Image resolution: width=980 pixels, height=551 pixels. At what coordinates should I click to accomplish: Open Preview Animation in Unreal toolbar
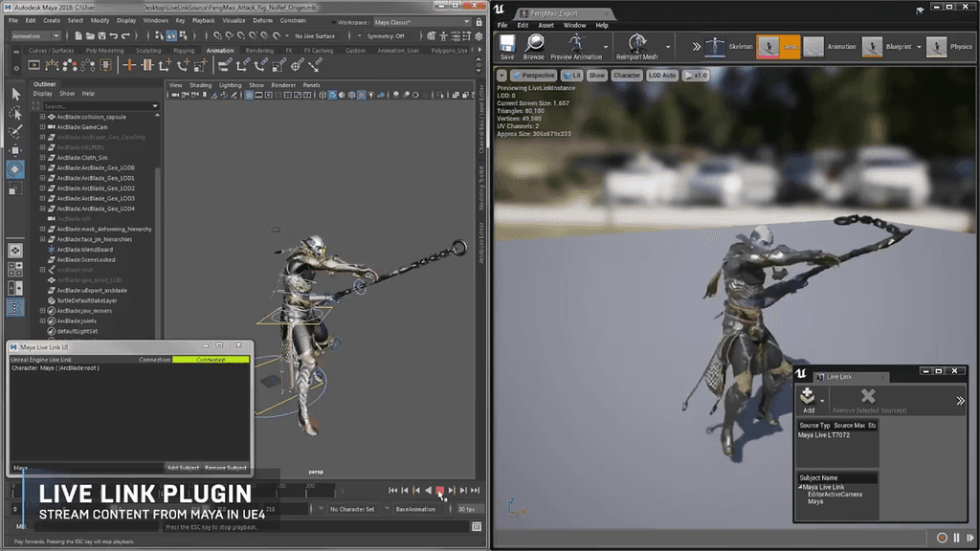[574, 42]
